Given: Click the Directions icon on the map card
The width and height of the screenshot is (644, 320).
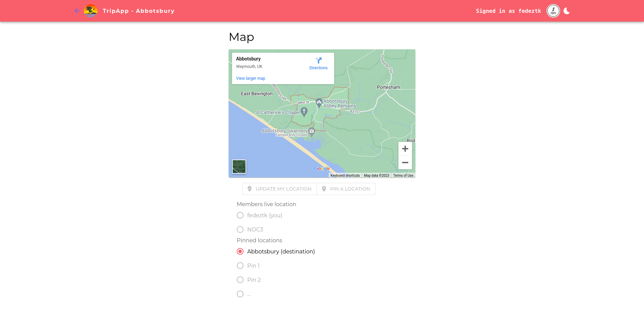Looking at the screenshot, I should [318, 60].
